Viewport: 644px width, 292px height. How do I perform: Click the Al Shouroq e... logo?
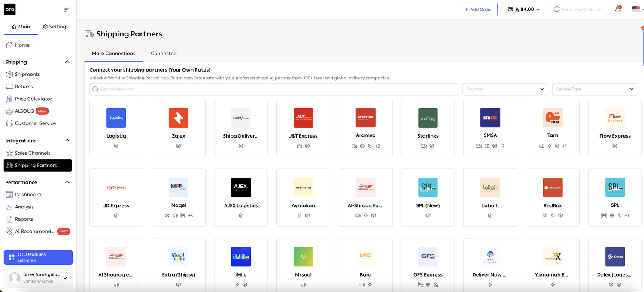pyautogui.click(x=116, y=257)
